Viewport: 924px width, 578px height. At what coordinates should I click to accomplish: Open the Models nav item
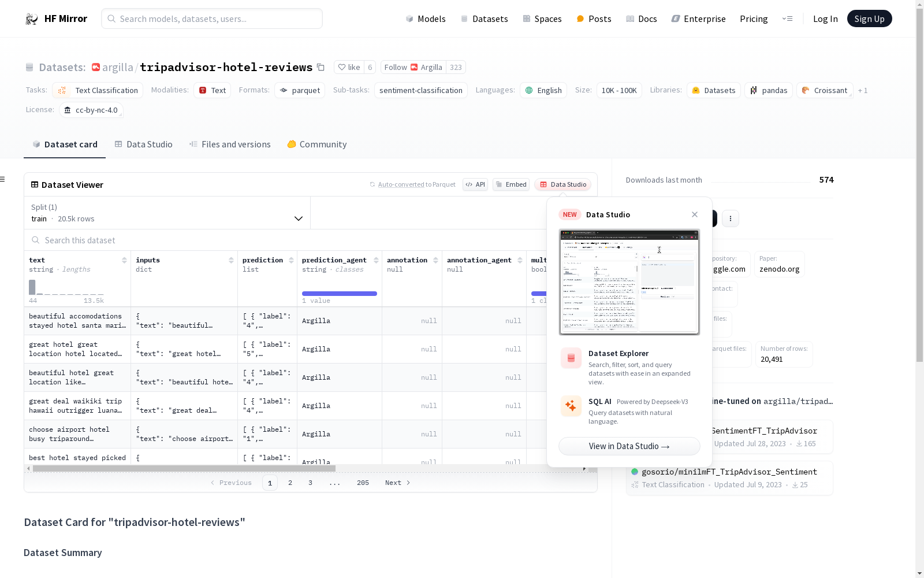tap(426, 19)
